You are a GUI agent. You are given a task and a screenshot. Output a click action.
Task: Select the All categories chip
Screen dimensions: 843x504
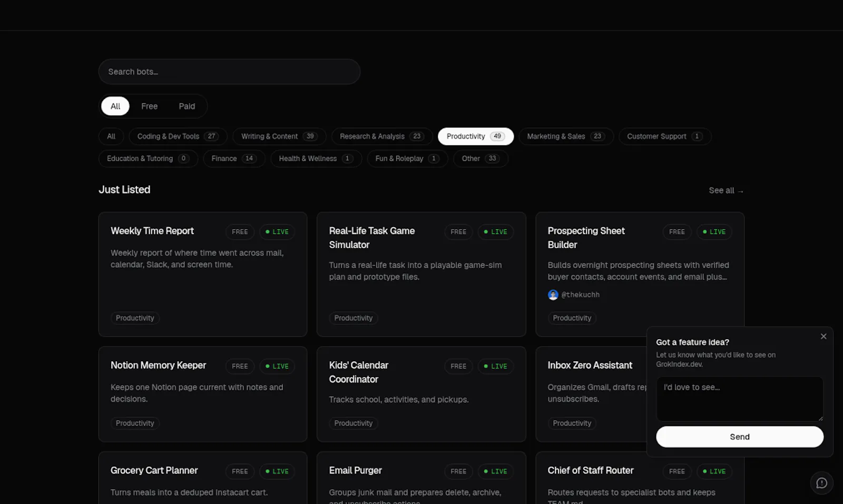pos(111,136)
